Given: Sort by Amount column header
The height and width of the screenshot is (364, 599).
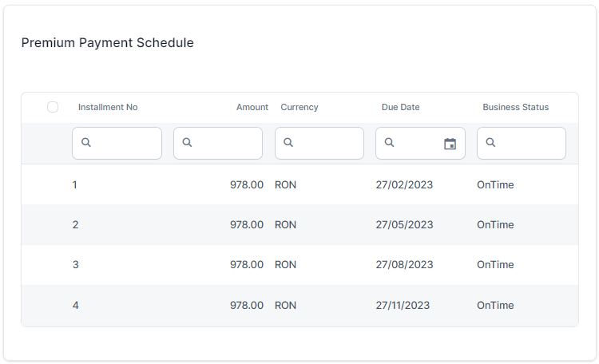Looking at the screenshot, I should pos(252,107).
